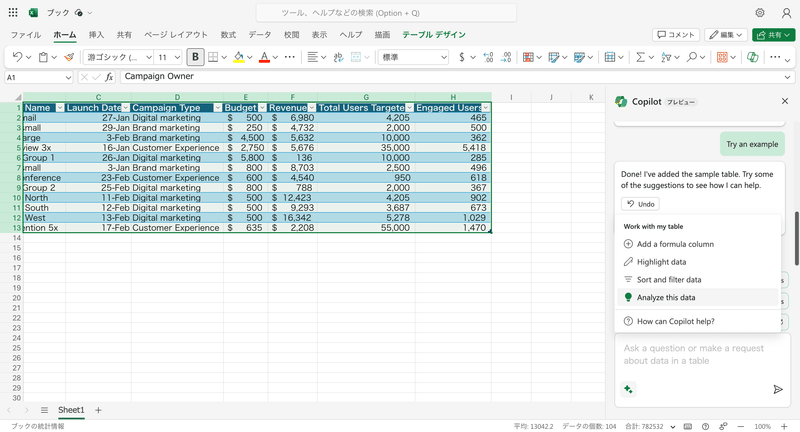This screenshot has height=432, width=800.
Task: Click the search box ツール、ヘルプなどの検索
Action: (386, 13)
